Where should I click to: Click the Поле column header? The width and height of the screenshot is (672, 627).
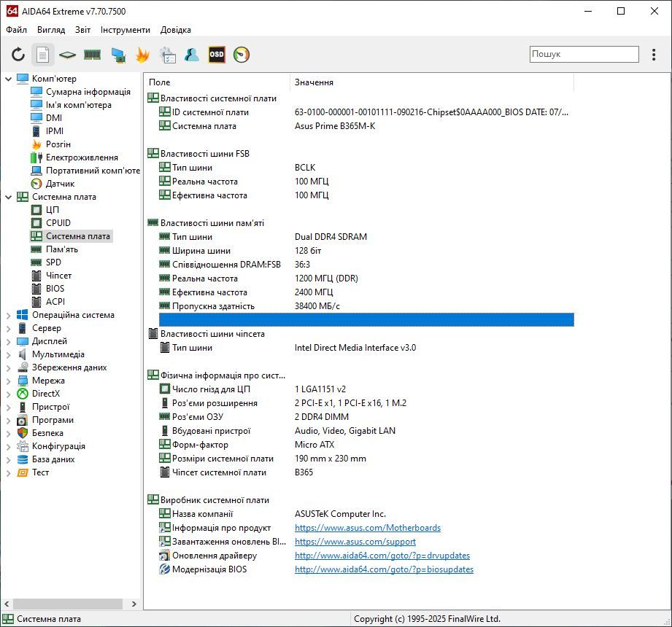(x=217, y=82)
